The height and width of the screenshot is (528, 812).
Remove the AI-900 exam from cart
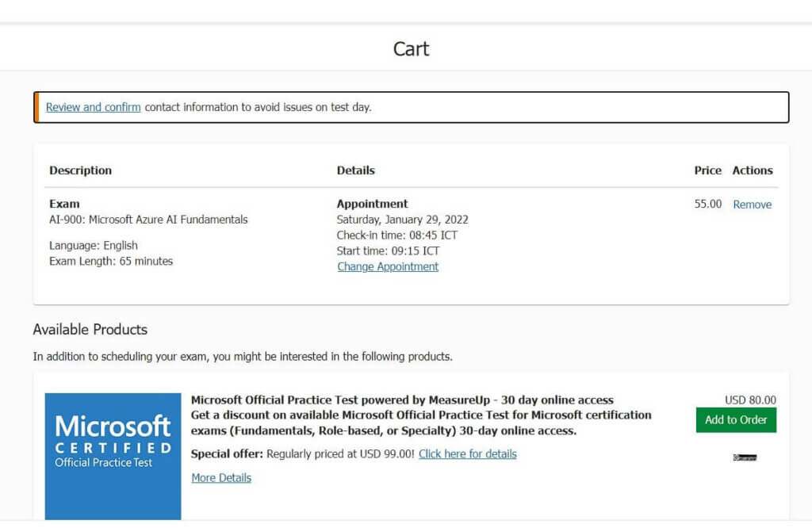click(x=752, y=205)
